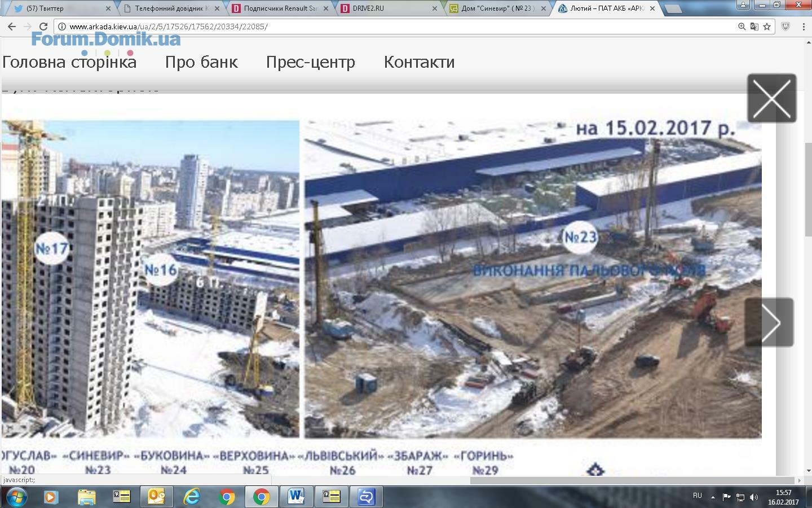Click the 'ВИКОНАННЯ ПАЛЬОВОГО ПОЛЯ' caption
Image resolution: width=812 pixels, height=508 pixels.
(589, 271)
